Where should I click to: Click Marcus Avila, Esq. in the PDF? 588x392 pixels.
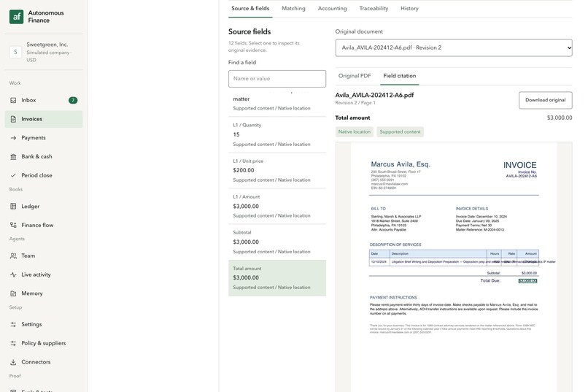pos(401,164)
